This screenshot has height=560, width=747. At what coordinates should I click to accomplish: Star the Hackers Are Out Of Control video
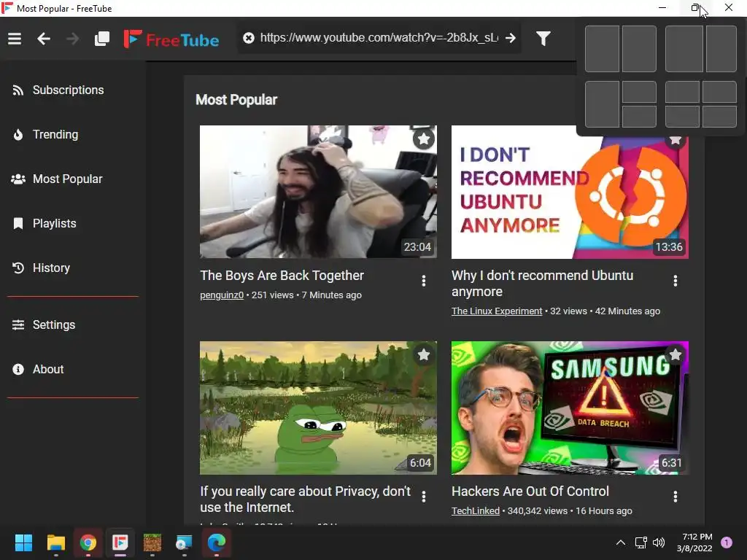point(675,355)
